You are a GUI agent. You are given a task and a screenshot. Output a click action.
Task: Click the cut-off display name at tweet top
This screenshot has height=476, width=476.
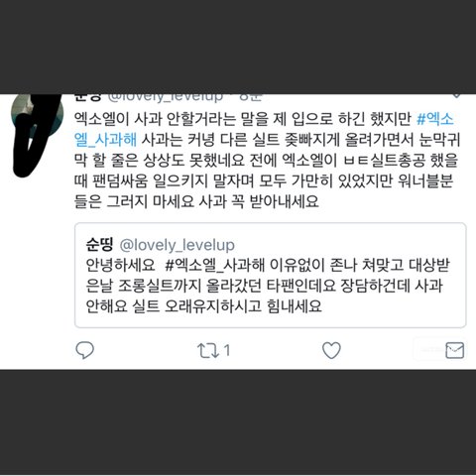pyautogui.click(x=87, y=97)
